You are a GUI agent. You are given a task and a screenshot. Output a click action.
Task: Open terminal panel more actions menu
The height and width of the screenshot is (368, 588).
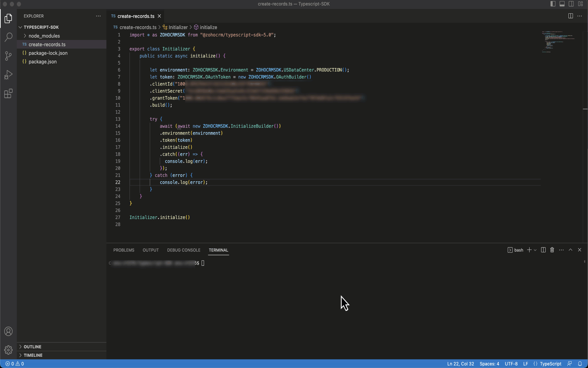[x=561, y=250]
